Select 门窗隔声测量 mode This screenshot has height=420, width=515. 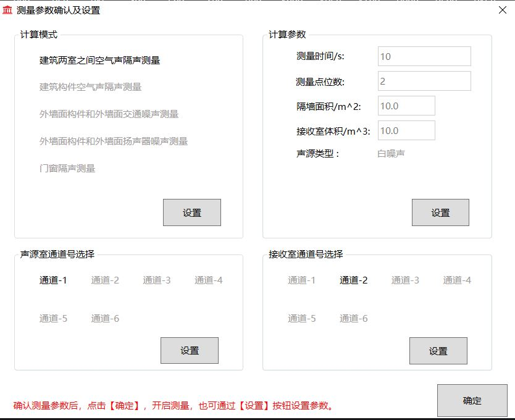point(67,169)
